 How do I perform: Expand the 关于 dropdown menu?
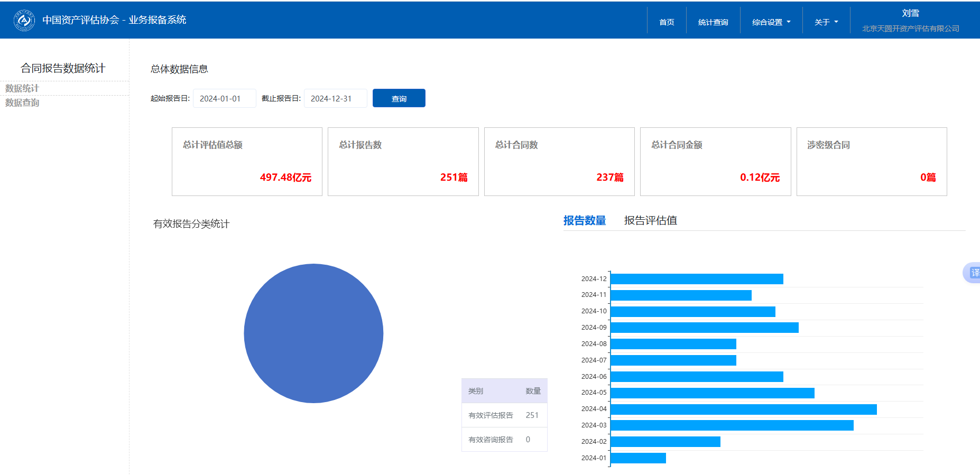[826, 22]
